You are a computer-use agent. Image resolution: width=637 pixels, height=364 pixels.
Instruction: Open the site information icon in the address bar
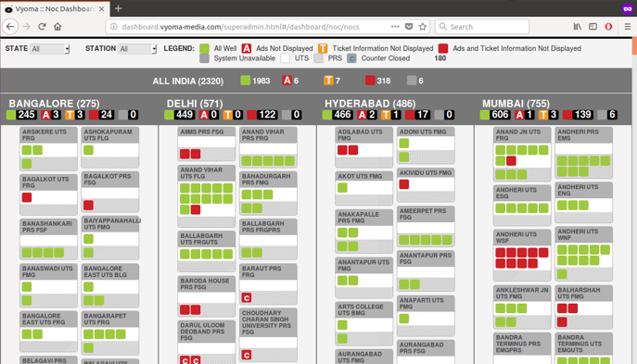click(114, 27)
